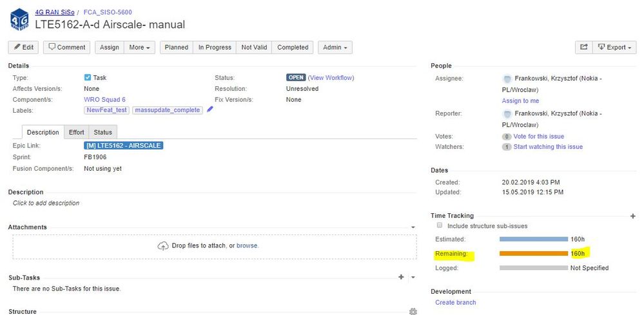The width and height of the screenshot is (644, 315).
Task: Click the Estimated value 160h
Action: [x=578, y=239]
